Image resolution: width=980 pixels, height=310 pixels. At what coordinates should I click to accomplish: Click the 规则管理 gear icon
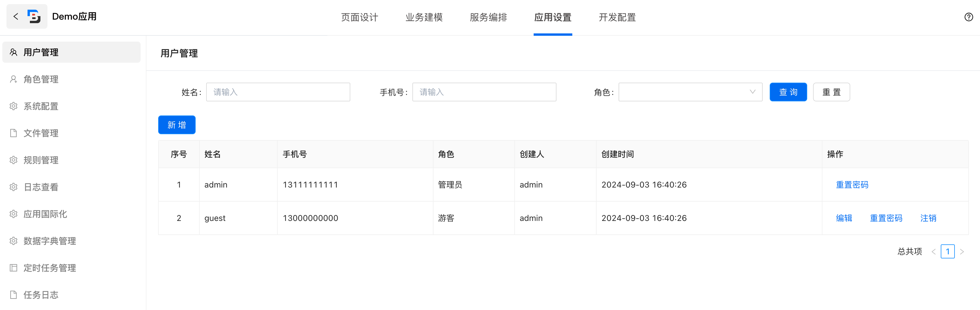click(x=13, y=160)
